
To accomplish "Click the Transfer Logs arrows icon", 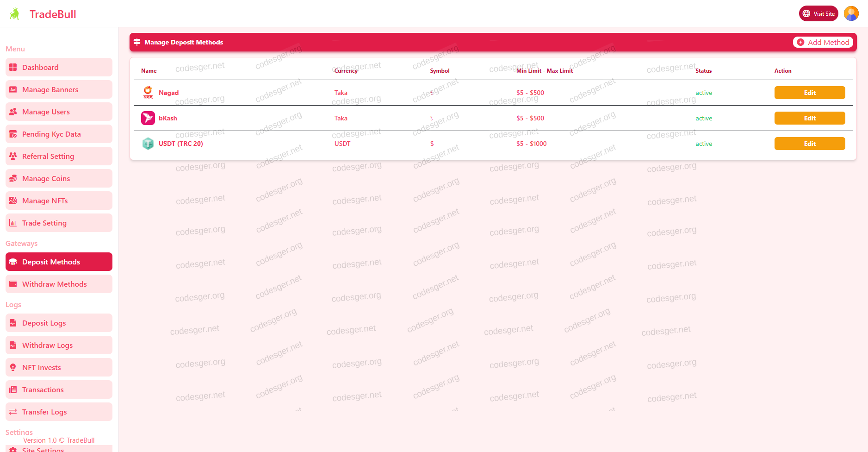I will (13, 412).
